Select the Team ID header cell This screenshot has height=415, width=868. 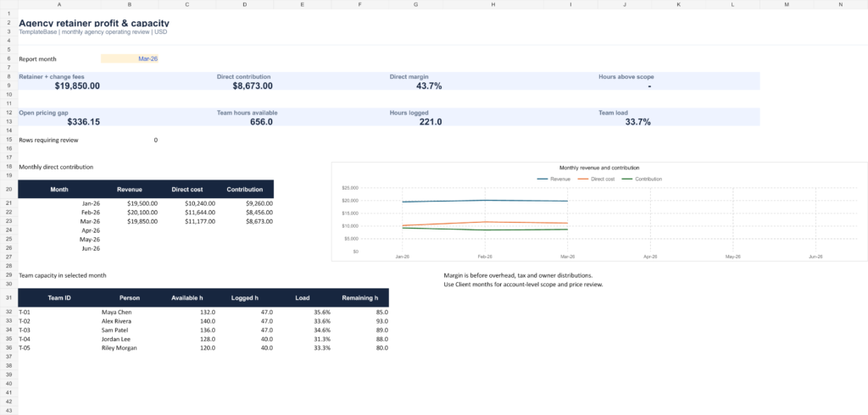59,297
